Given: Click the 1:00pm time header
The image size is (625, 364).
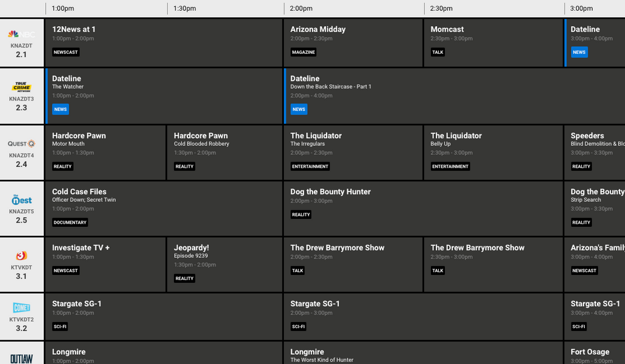Looking at the screenshot, I should [63, 9].
